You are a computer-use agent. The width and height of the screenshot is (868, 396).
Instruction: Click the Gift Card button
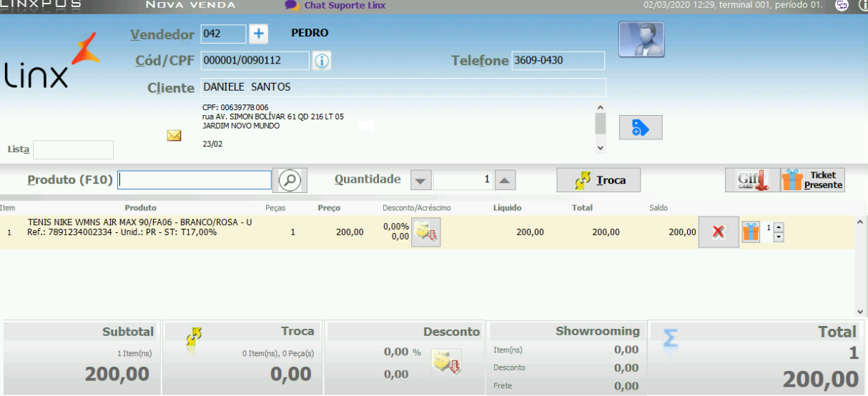(752, 180)
